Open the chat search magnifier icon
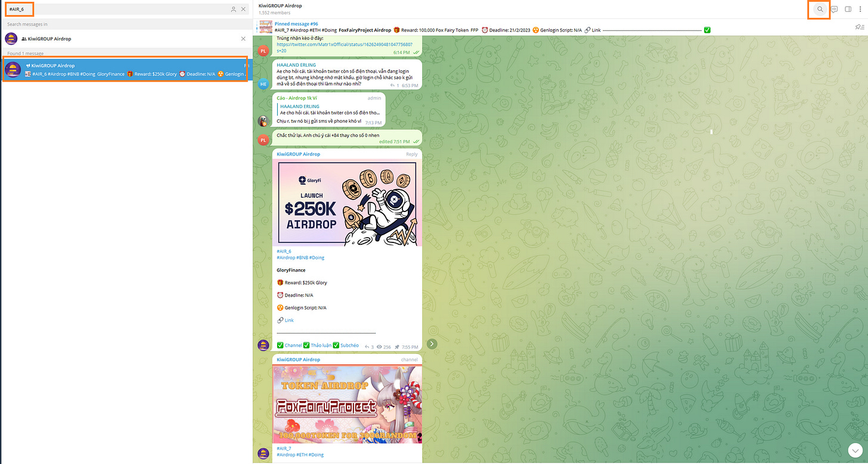 [x=820, y=9]
